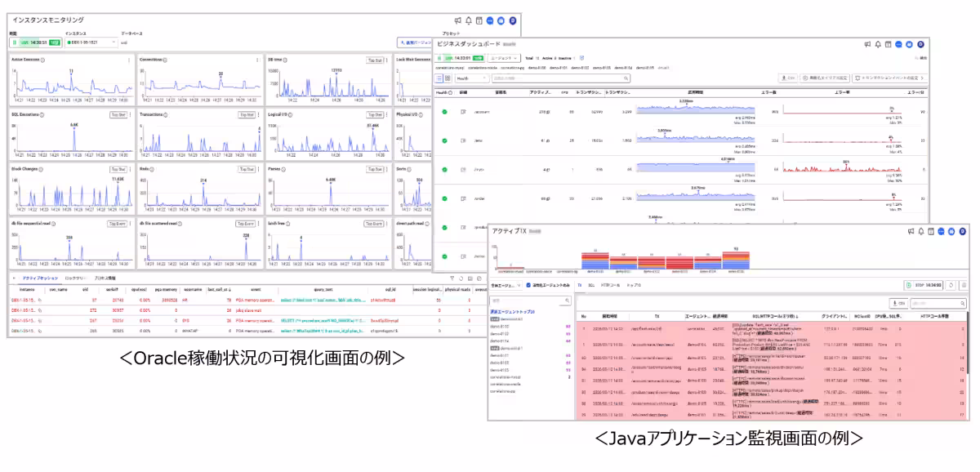
Task: Download CSV in business dashboard
Action: pos(790,78)
